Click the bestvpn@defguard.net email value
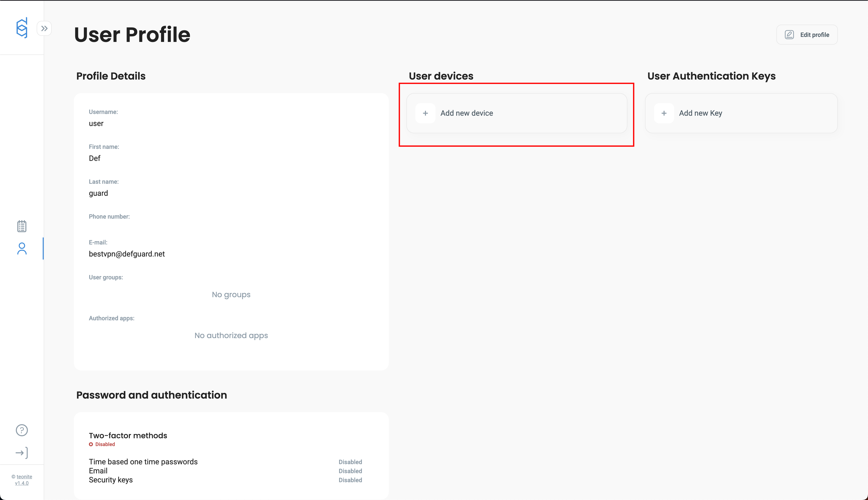Screen dimensions: 868x500 127,254
